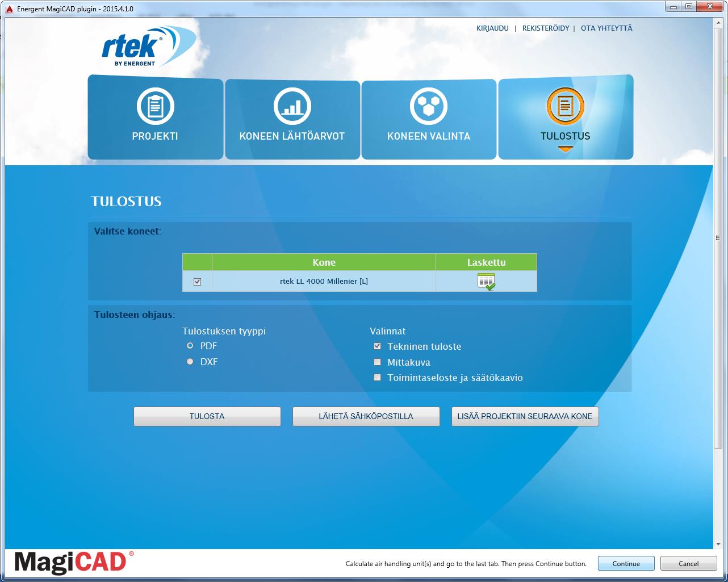Click the Kone column header
The width and height of the screenshot is (728, 582).
point(324,262)
